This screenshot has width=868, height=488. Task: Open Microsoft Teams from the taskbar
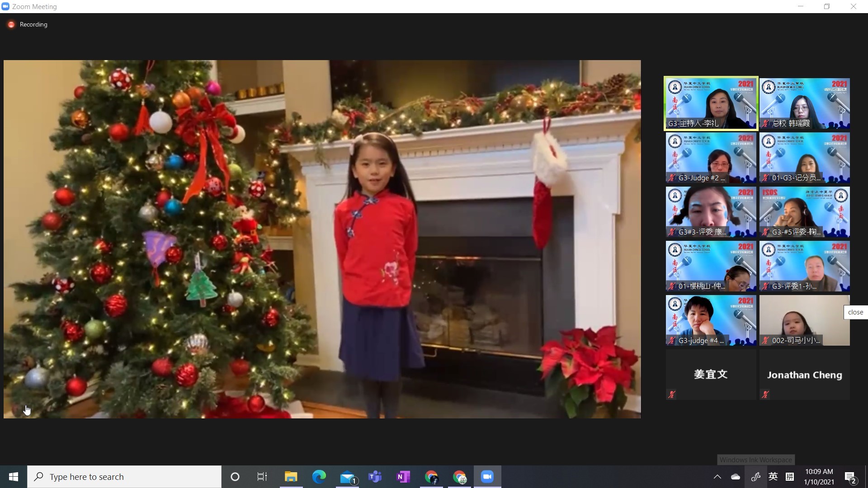point(375,477)
